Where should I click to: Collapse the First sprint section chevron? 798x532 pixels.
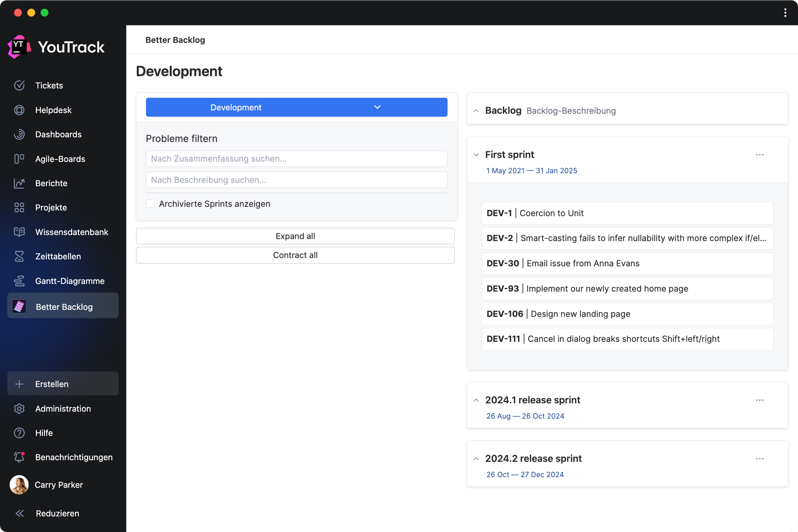pyautogui.click(x=476, y=155)
